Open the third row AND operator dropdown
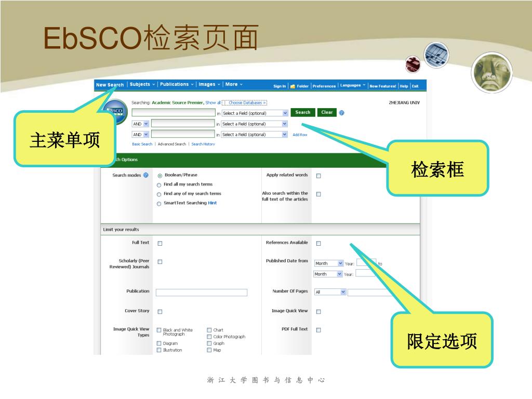The image size is (532, 399). tap(140, 135)
